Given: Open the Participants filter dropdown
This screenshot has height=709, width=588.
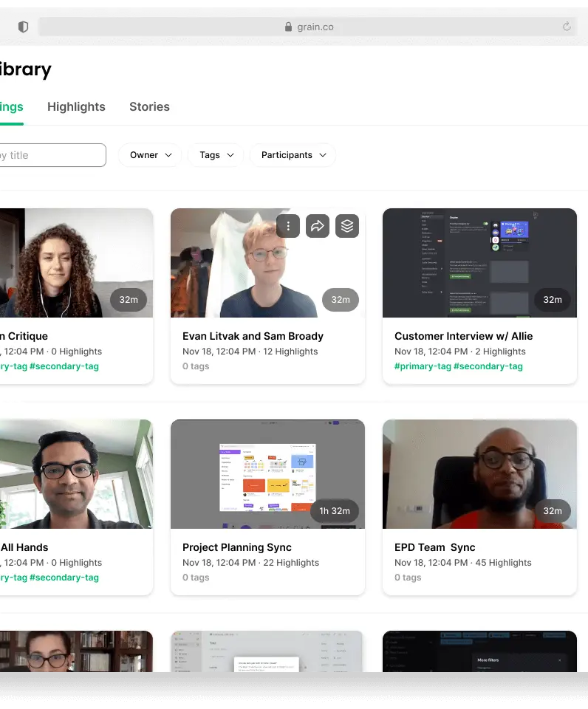Looking at the screenshot, I should coord(293,155).
